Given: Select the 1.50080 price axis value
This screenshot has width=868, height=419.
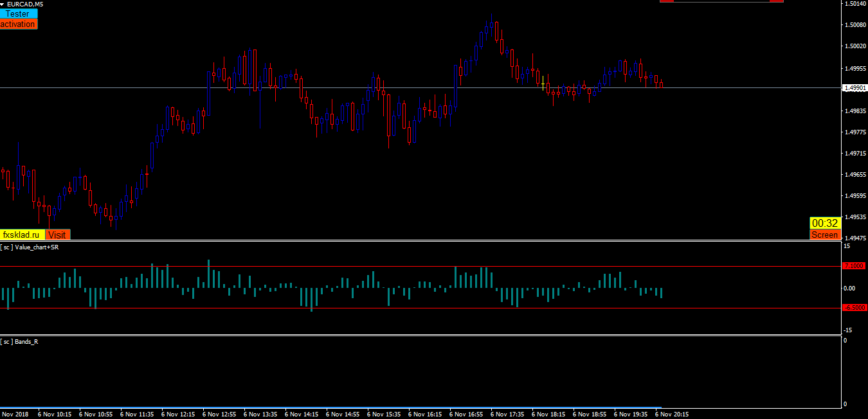Looking at the screenshot, I should (x=855, y=25).
